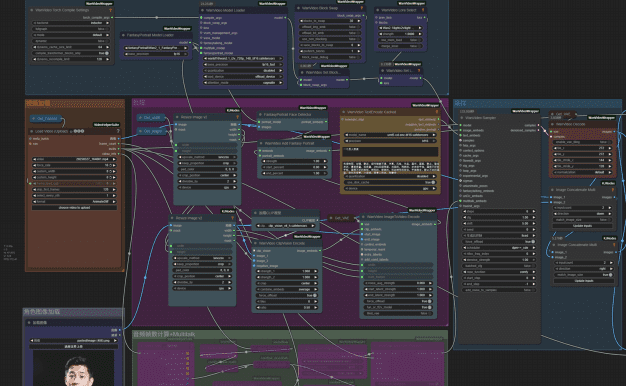The height and width of the screenshot is (386, 626).
Task: Collapse the WanVideo Decode node
Action: coord(553,124)
